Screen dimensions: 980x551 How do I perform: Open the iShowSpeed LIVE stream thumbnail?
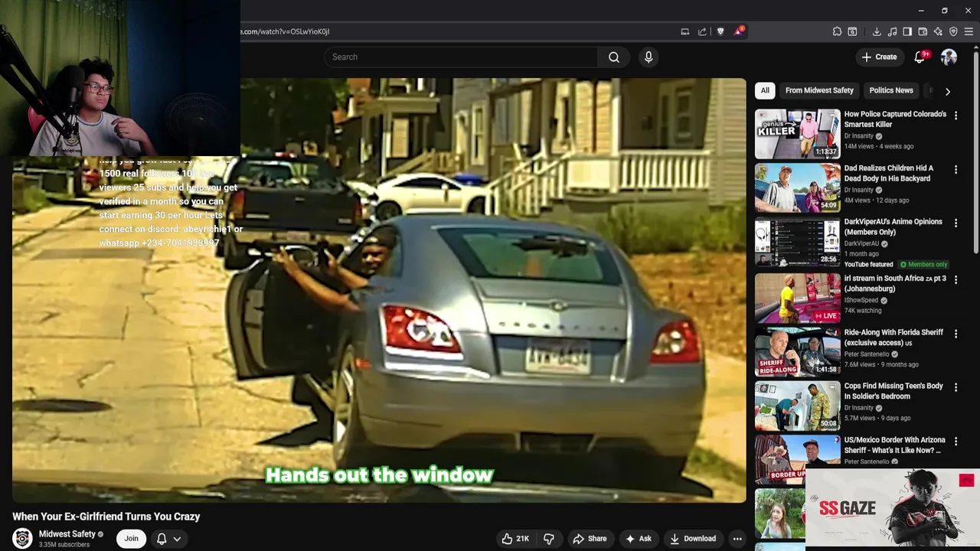[797, 298]
